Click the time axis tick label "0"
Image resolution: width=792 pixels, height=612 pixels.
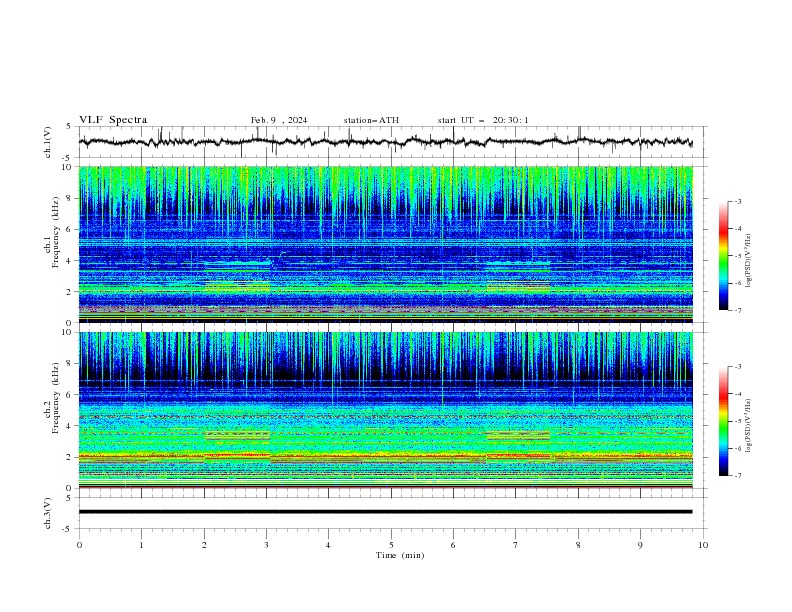click(x=79, y=545)
